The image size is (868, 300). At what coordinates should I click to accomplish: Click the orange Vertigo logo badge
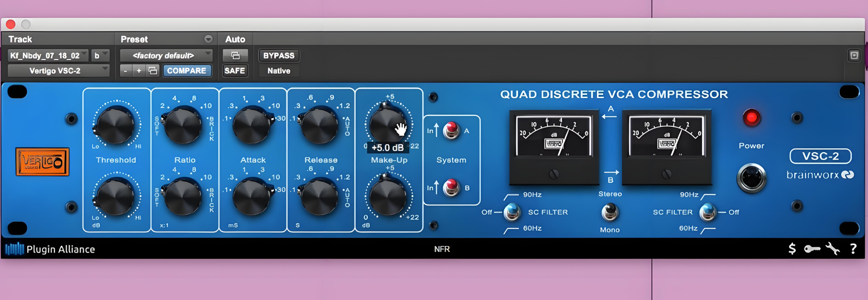(43, 162)
